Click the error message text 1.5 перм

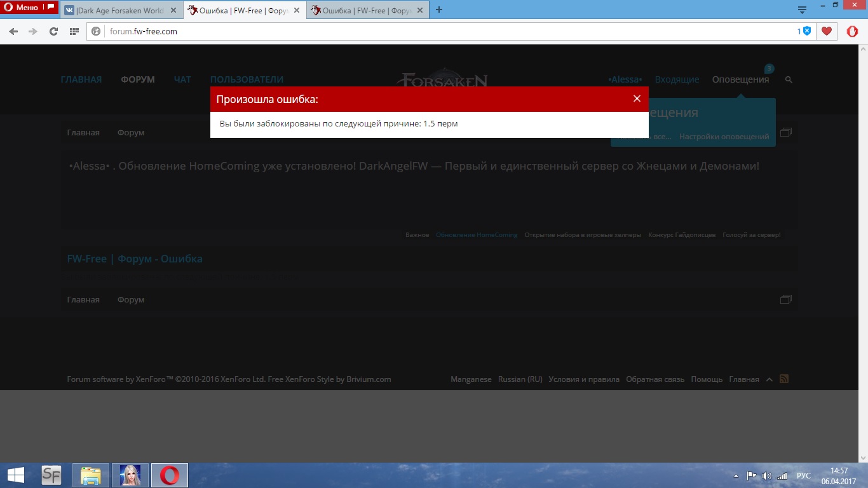tap(440, 124)
